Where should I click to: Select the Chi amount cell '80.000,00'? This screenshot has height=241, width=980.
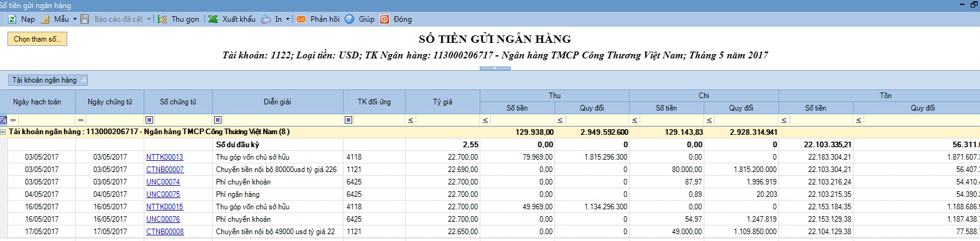coord(666,170)
